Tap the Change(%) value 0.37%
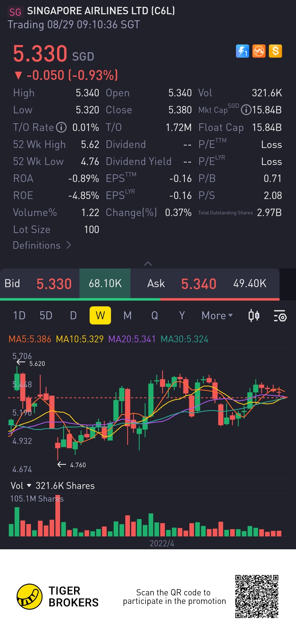The width and height of the screenshot is (296, 644). [178, 212]
